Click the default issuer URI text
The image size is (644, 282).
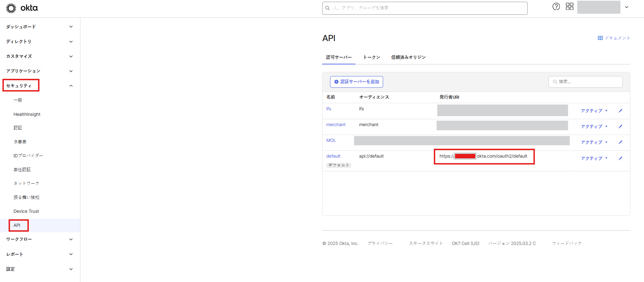[x=483, y=156]
